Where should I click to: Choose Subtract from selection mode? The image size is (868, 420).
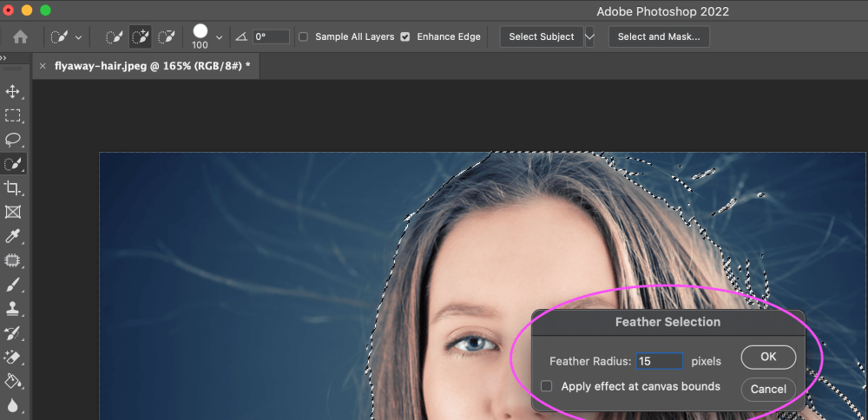[168, 37]
